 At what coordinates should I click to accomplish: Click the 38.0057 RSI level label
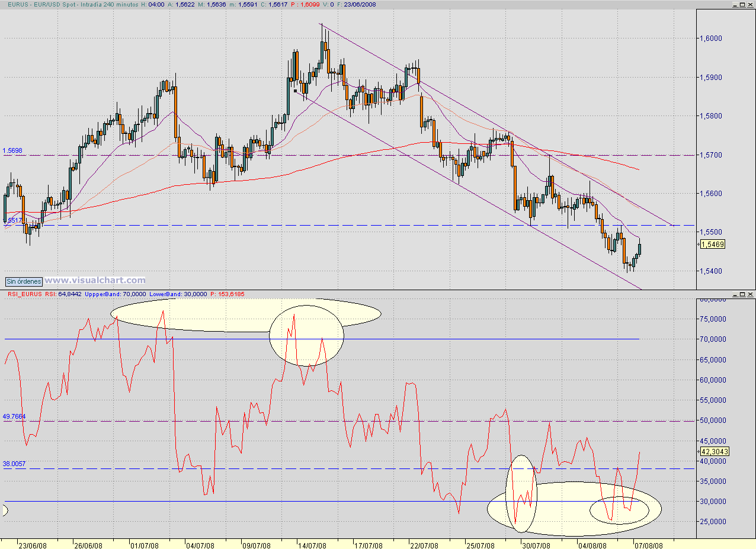click(14, 464)
